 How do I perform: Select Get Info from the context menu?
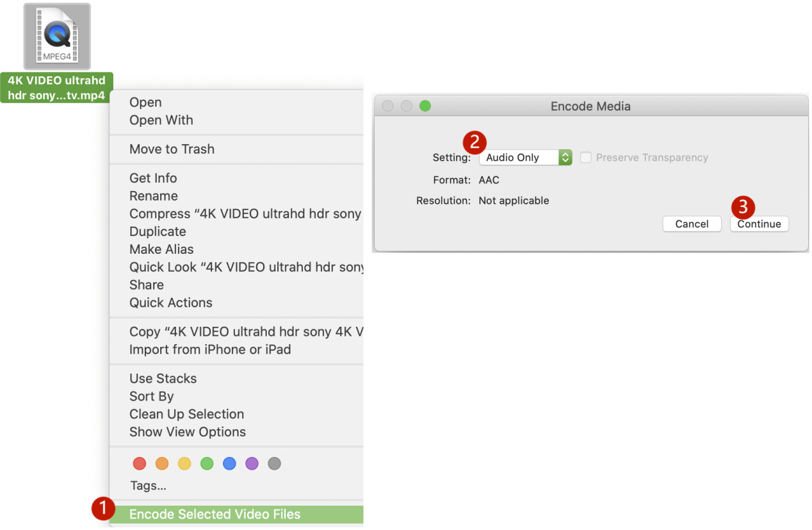tap(153, 178)
